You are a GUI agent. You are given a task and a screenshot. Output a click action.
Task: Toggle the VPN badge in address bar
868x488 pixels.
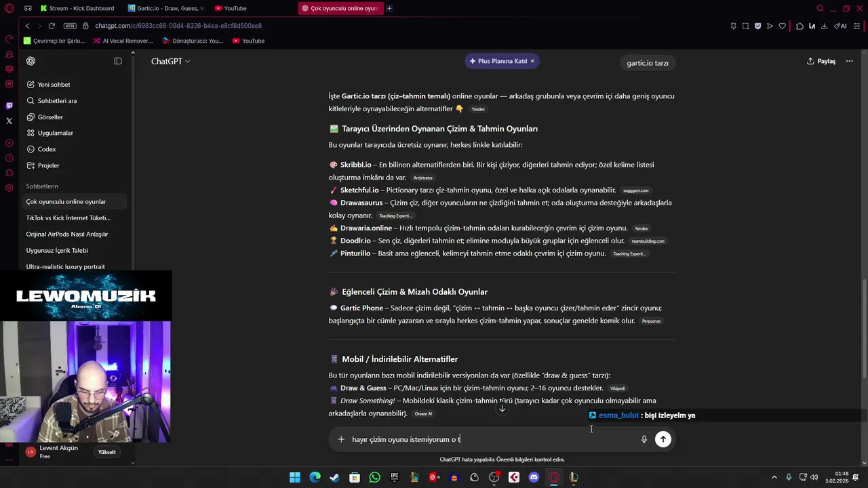point(70,26)
